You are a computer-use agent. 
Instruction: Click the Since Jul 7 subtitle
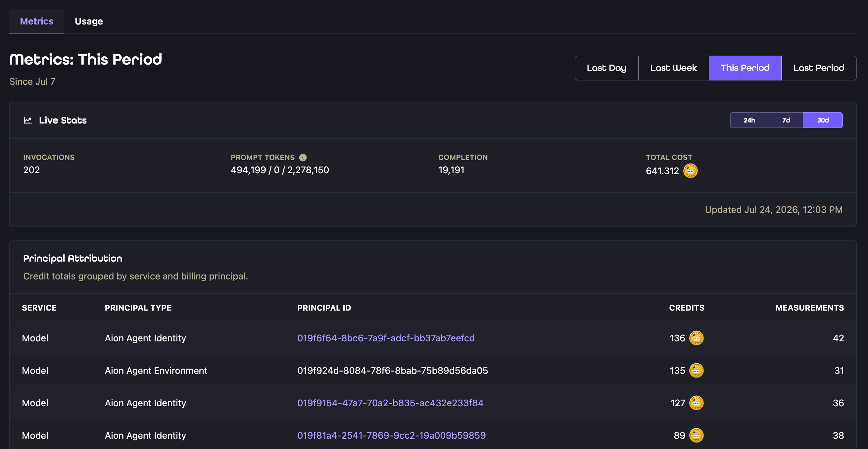click(32, 81)
